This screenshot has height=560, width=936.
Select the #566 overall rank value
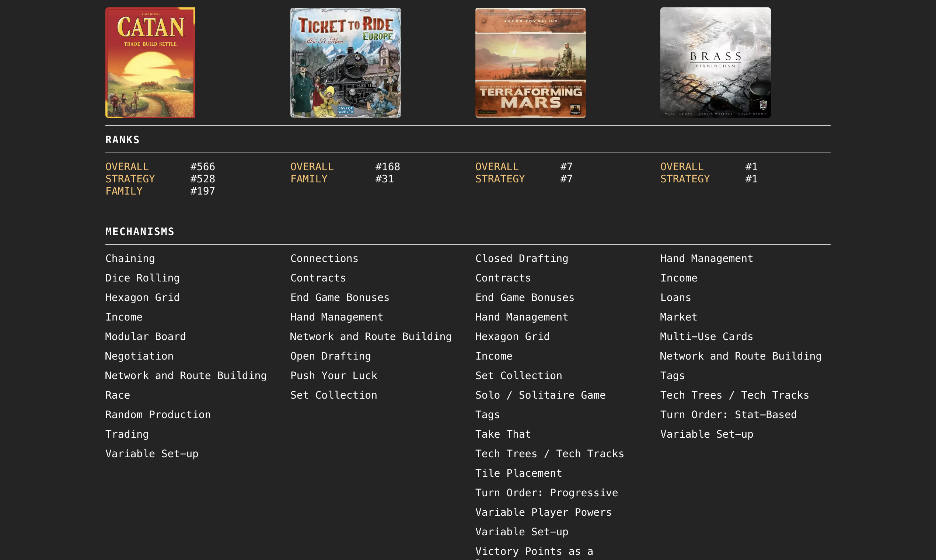[203, 167]
